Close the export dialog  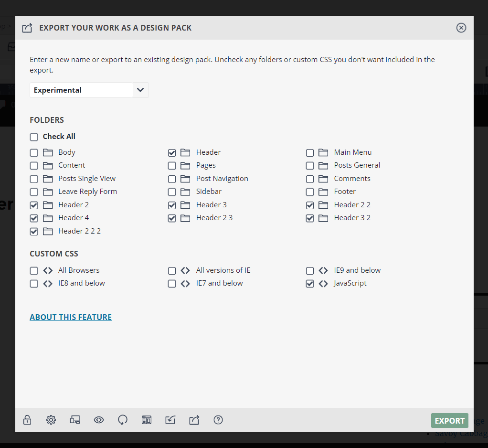pyautogui.click(x=461, y=28)
